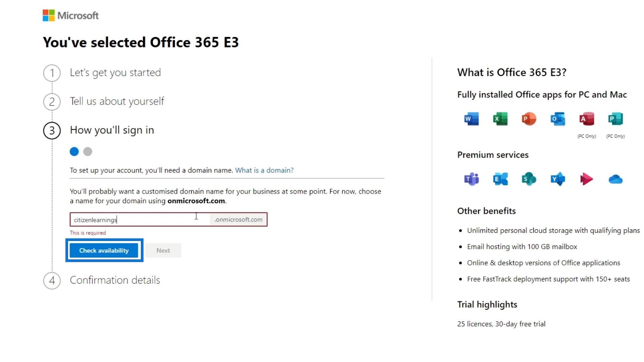Click the Microsoft logo

click(70, 15)
